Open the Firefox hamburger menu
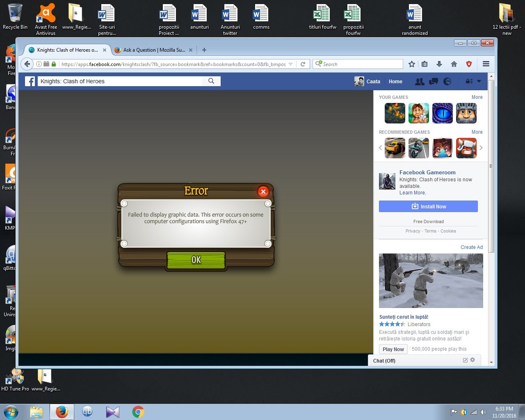Image resolution: width=525 pixels, height=420 pixels. pyautogui.click(x=486, y=64)
